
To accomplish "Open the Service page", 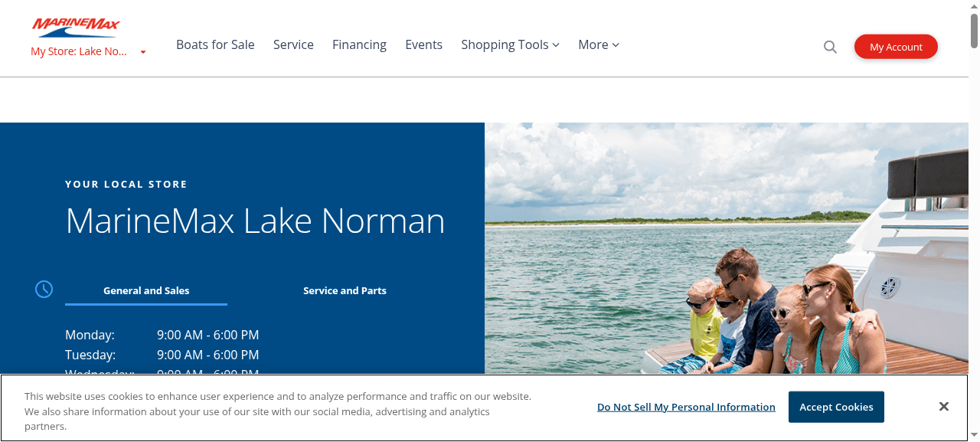I will (x=293, y=44).
